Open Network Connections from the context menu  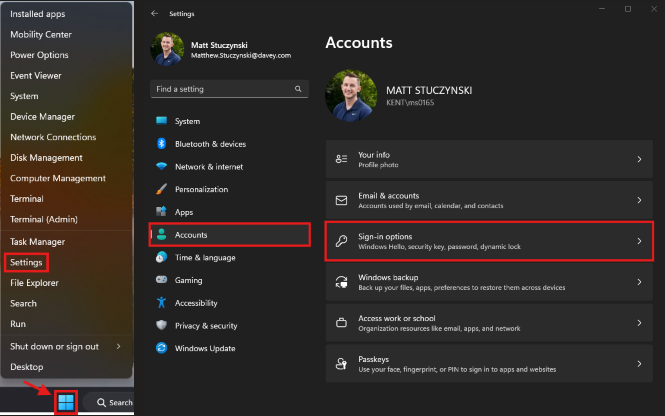point(53,137)
